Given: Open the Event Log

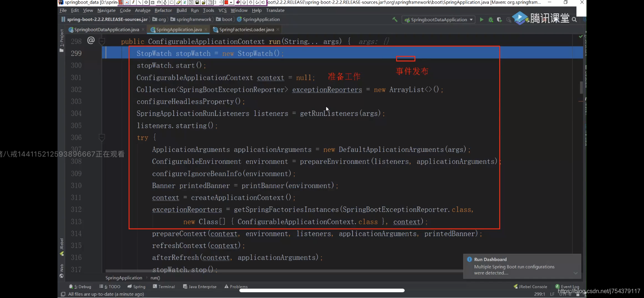Looking at the screenshot, I should pyautogui.click(x=567, y=287).
